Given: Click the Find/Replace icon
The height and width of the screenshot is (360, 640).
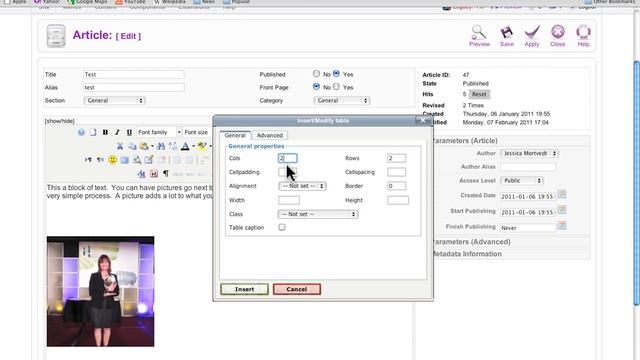Looking at the screenshot, I should [173, 146].
